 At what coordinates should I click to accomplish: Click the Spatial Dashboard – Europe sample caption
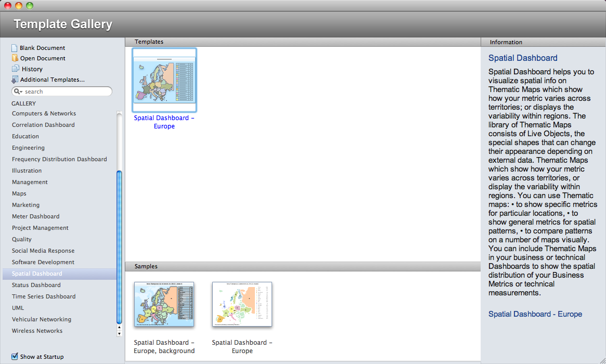(242, 347)
